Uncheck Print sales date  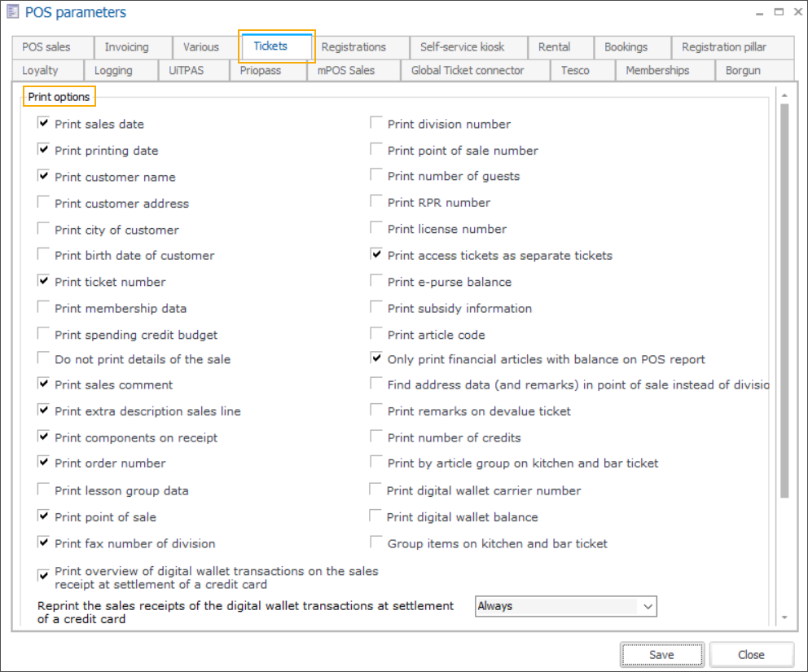point(43,124)
